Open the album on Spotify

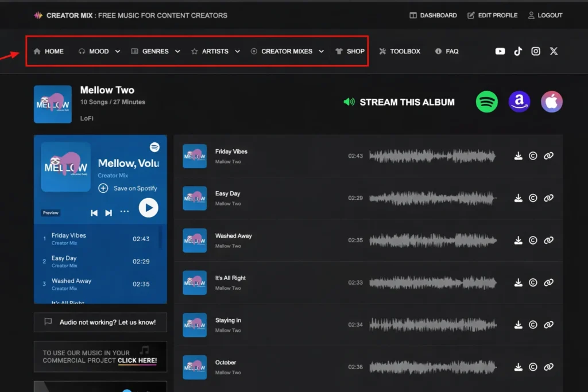point(486,102)
